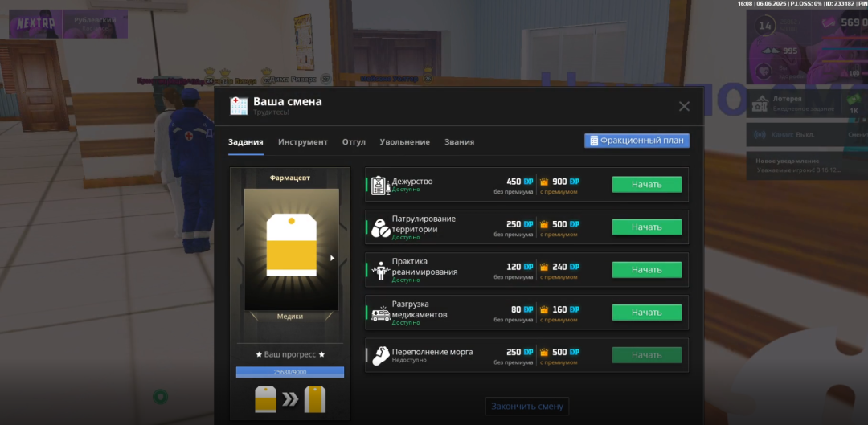The width and height of the screenshot is (868, 425).
Task: Click the next rank badge icon
Action: pos(315,398)
